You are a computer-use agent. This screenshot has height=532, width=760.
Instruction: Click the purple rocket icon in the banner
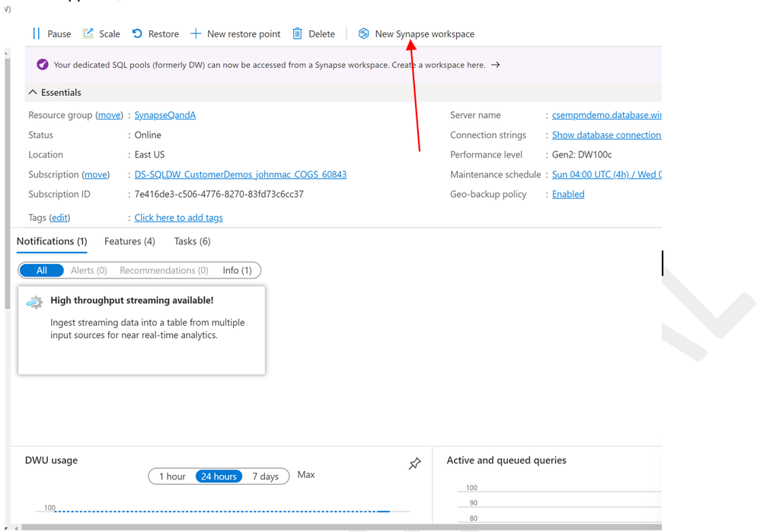43,65
